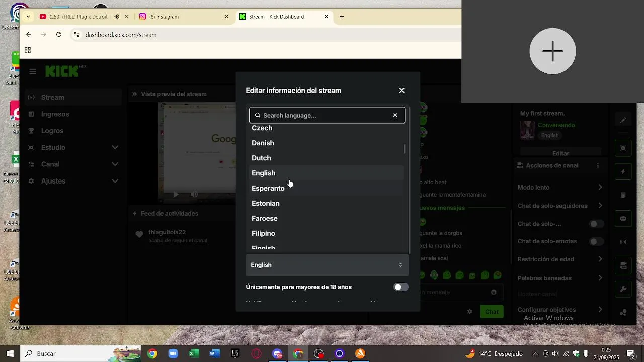Open a new browser tab
Image resolution: width=644 pixels, height=362 pixels.
pyautogui.click(x=342, y=17)
